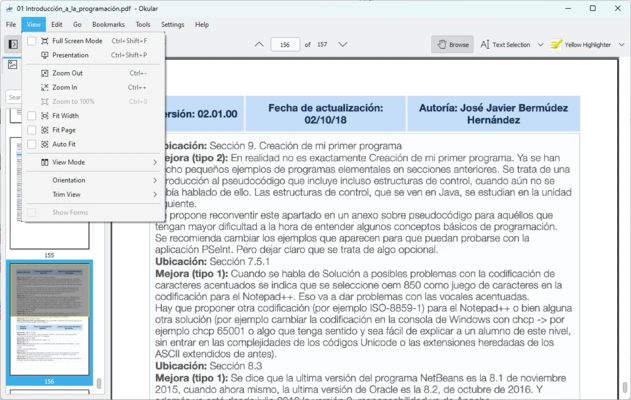Go to previous page arrow
This screenshot has width=631, height=400.
click(259, 44)
